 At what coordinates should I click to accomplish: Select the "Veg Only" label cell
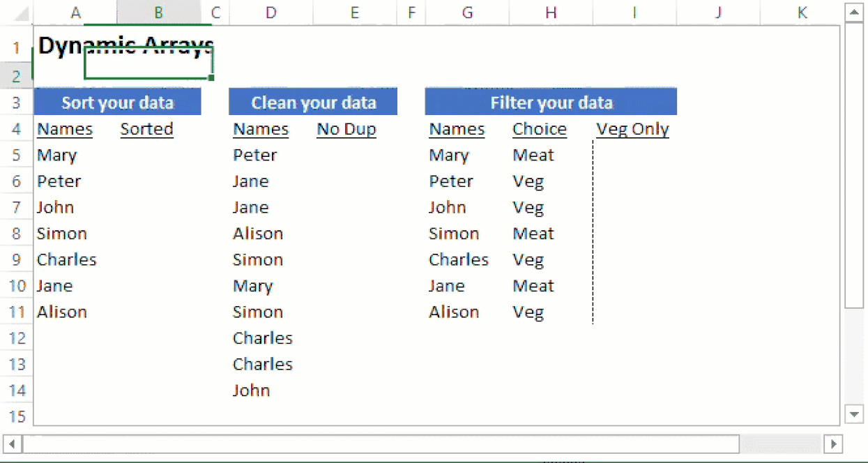click(x=632, y=129)
